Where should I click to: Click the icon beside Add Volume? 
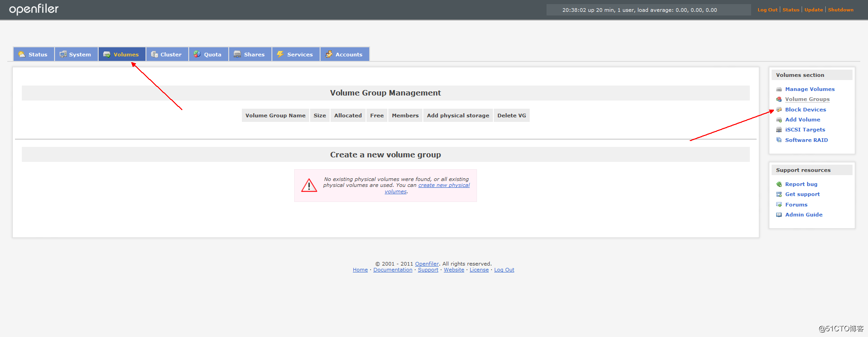(x=779, y=120)
